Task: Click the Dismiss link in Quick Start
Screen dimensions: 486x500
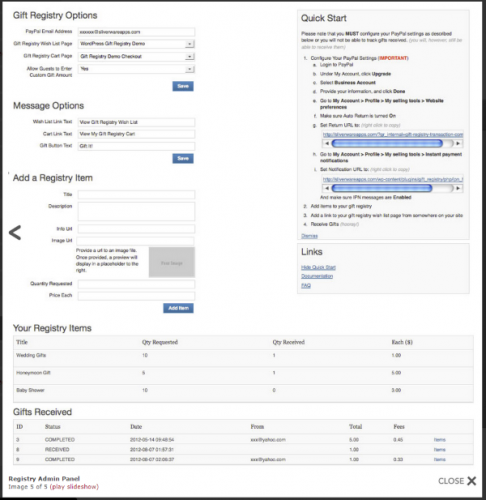Action: tap(309, 236)
